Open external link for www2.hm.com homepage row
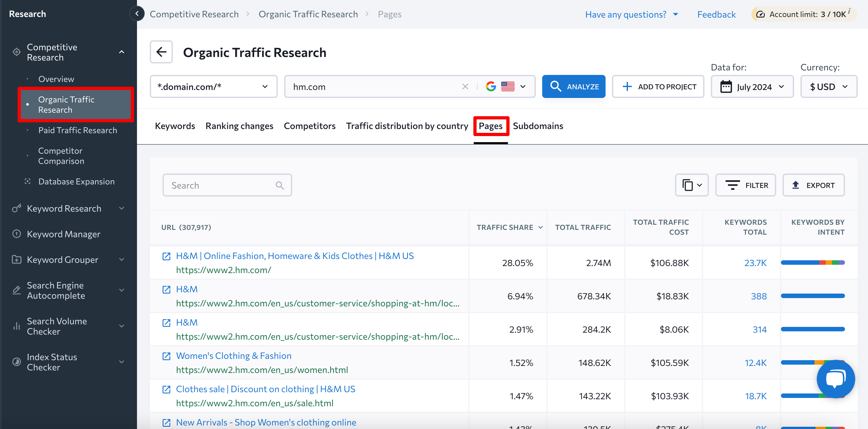Screen dimensions: 868x429 coord(166,256)
